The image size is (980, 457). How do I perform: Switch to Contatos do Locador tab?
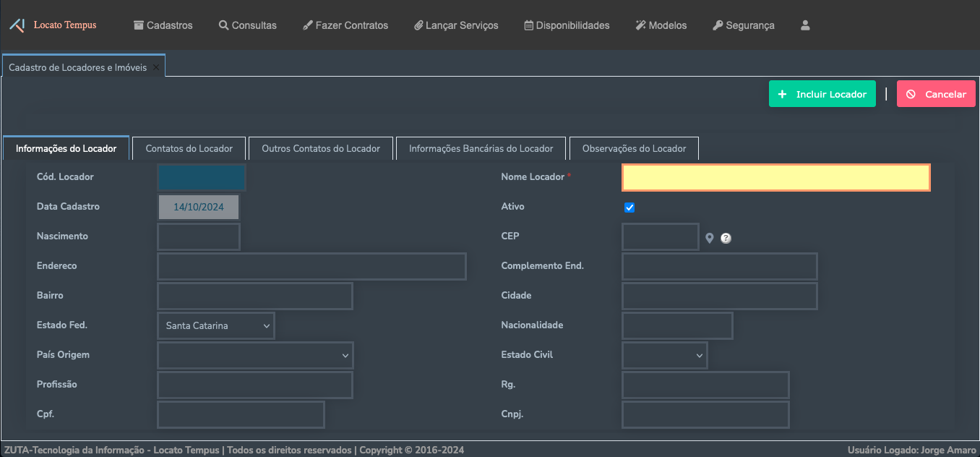(x=189, y=148)
